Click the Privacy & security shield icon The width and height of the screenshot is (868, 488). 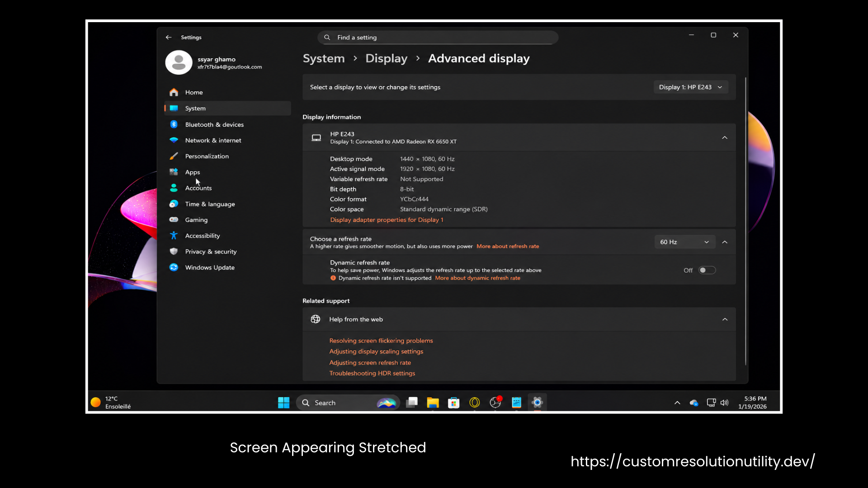(x=174, y=251)
